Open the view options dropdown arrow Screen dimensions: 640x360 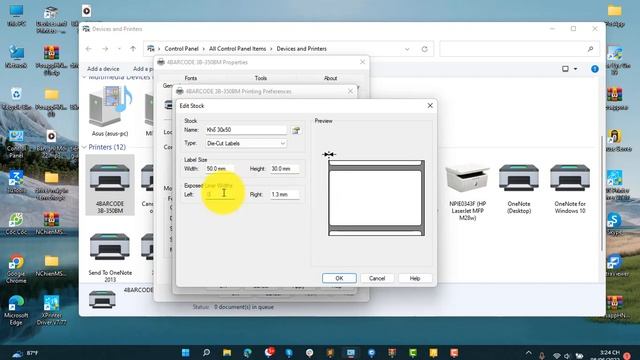click(x=576, y=69)
